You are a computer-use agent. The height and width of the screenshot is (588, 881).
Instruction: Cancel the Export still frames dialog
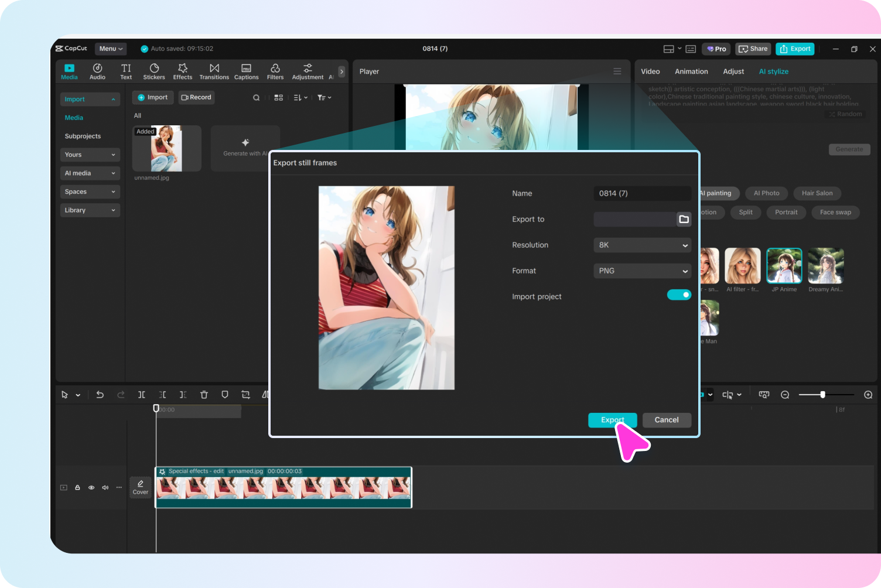[x=667, y=420]
